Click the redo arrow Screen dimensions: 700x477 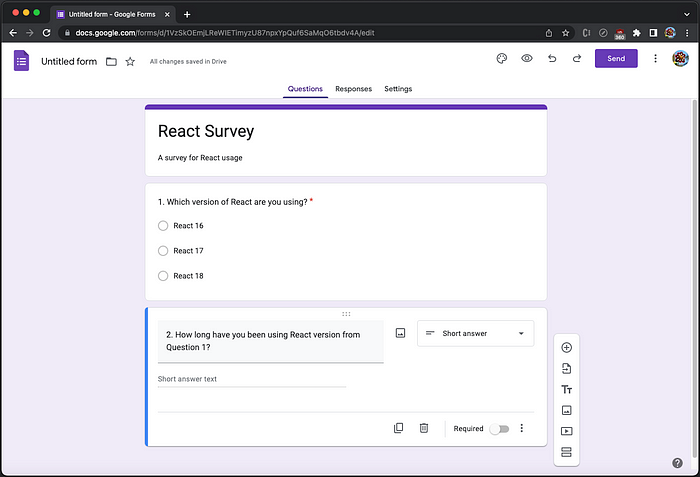577,59
